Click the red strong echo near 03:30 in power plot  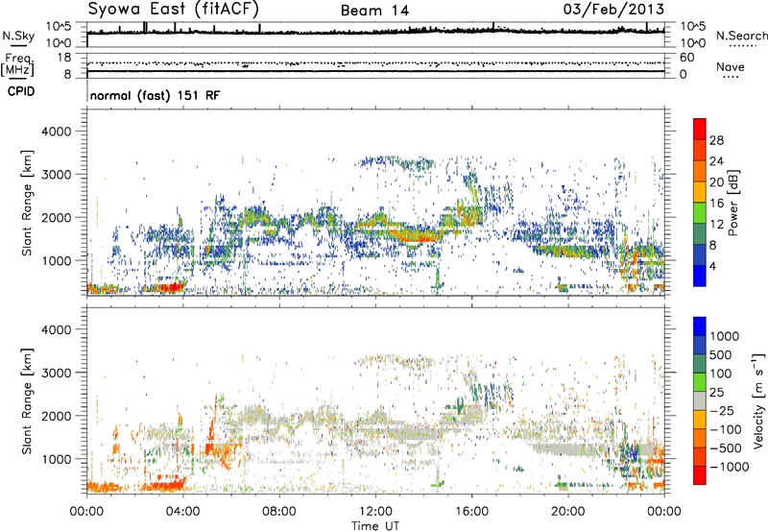(171, 286)
